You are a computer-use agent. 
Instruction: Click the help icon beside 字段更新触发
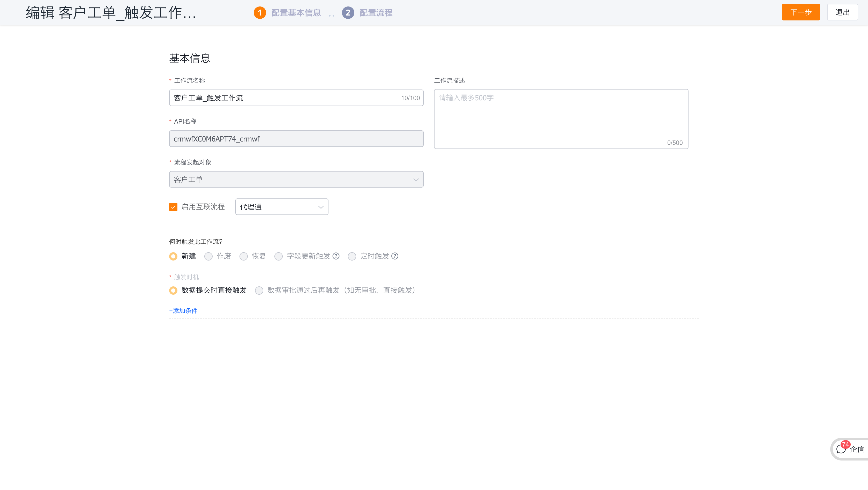click(336, 256)
